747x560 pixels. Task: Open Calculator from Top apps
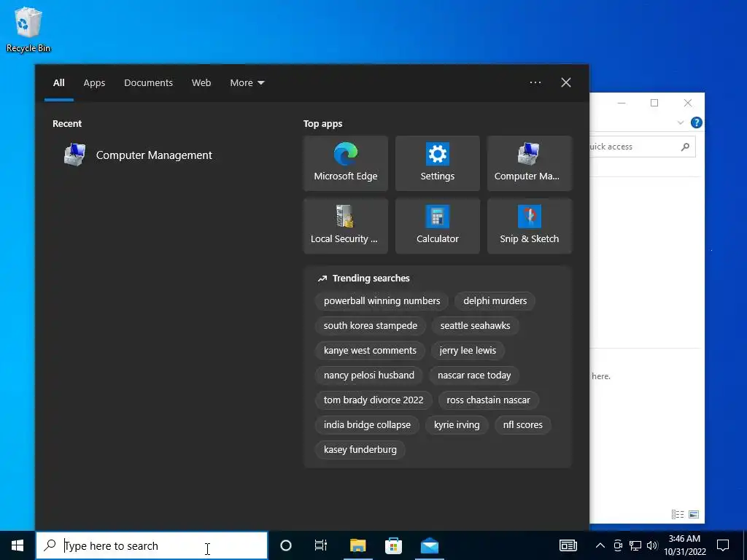coord(438,226)
